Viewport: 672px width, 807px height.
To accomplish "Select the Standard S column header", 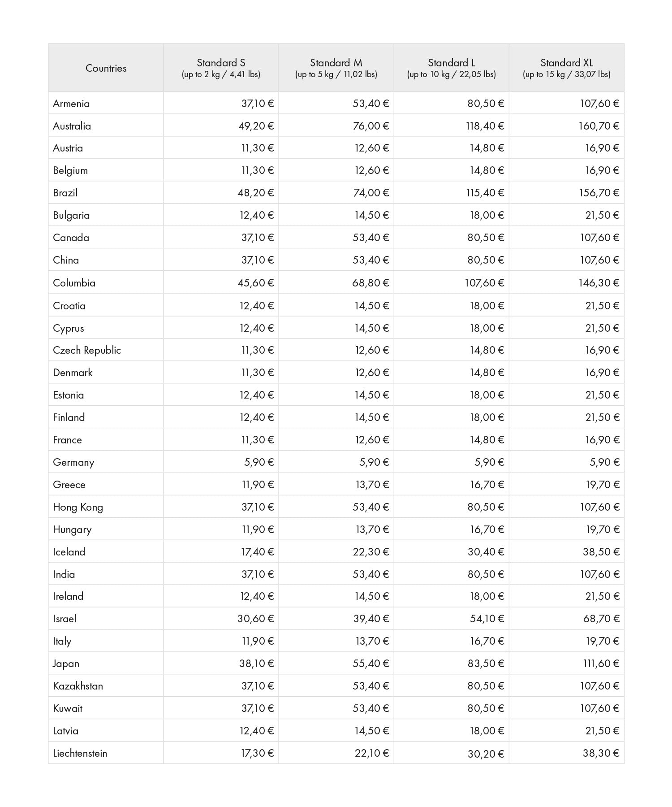I will pyautogui.click(x=221, y=68).
